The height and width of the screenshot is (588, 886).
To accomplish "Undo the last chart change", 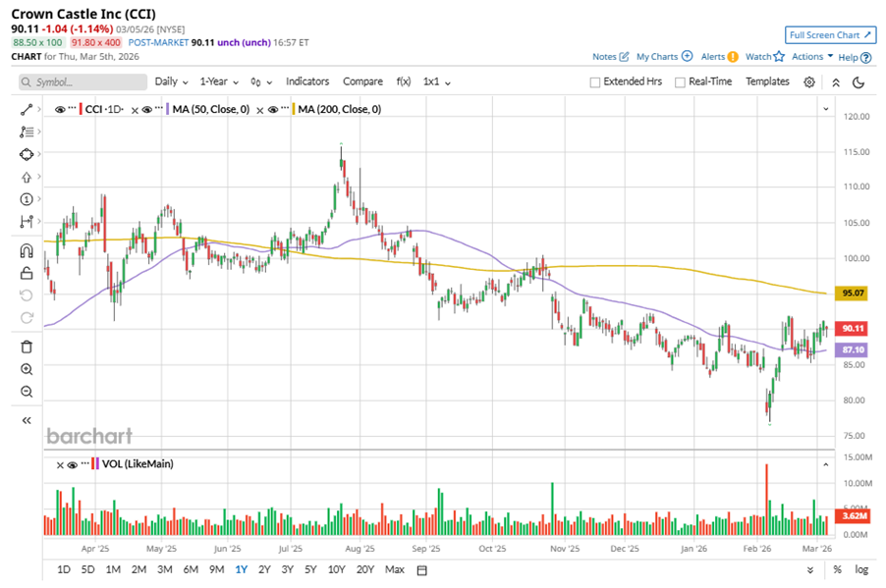I will [x=27, y=295].
